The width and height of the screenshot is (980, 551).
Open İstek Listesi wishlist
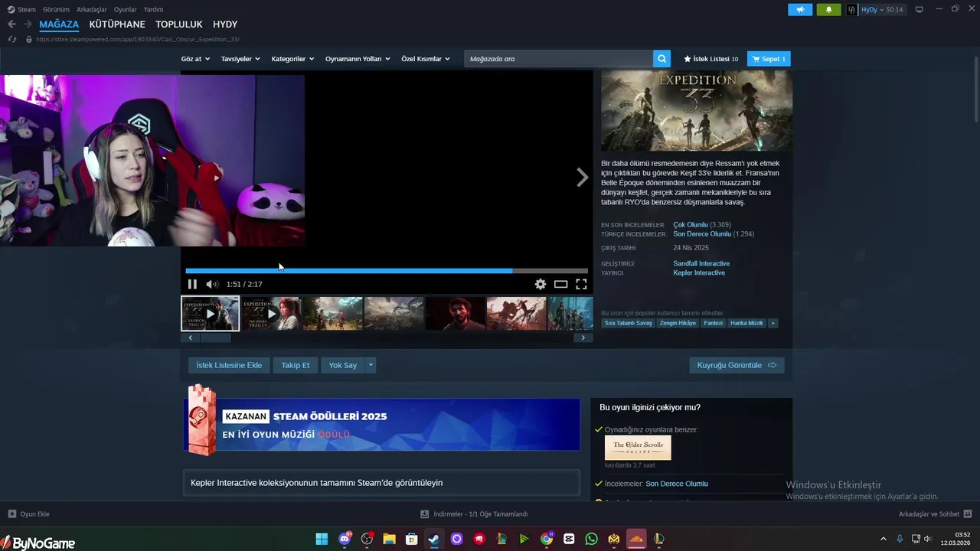[710, 59]
